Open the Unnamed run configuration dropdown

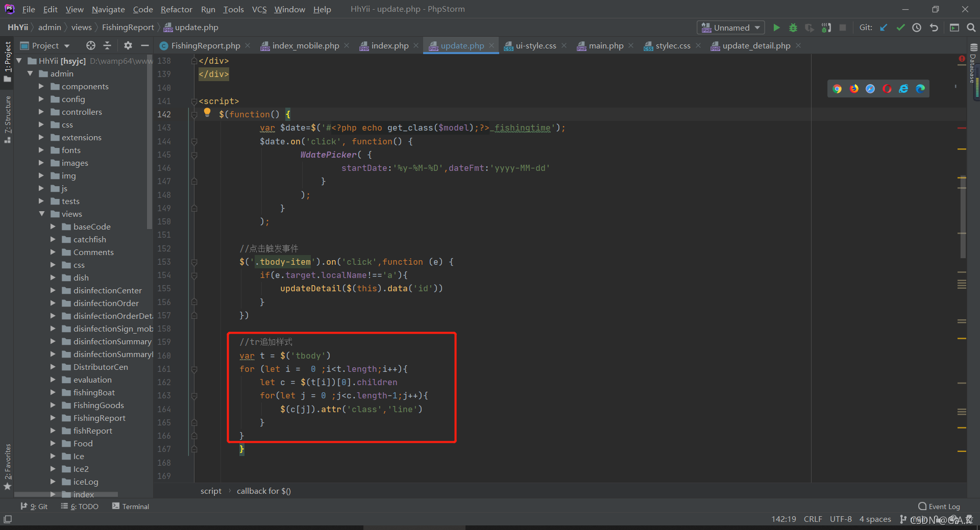(731, 28)
